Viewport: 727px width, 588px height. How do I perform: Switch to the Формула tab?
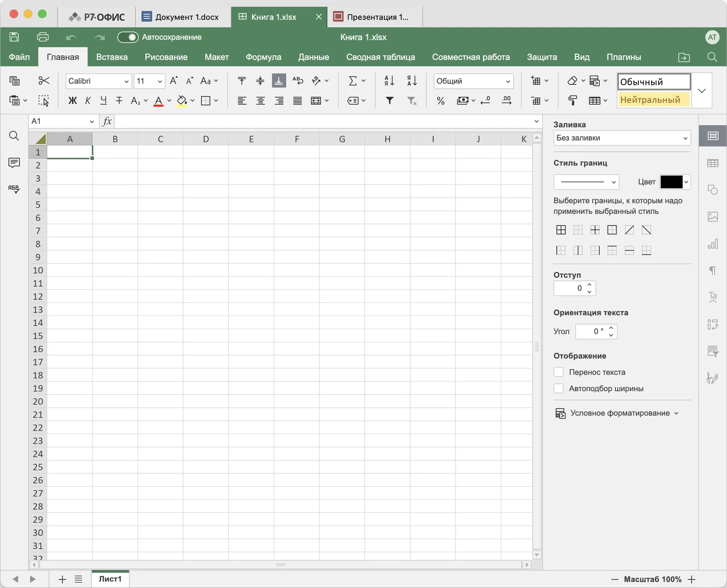pyautogui.click(x=264, y=57)
